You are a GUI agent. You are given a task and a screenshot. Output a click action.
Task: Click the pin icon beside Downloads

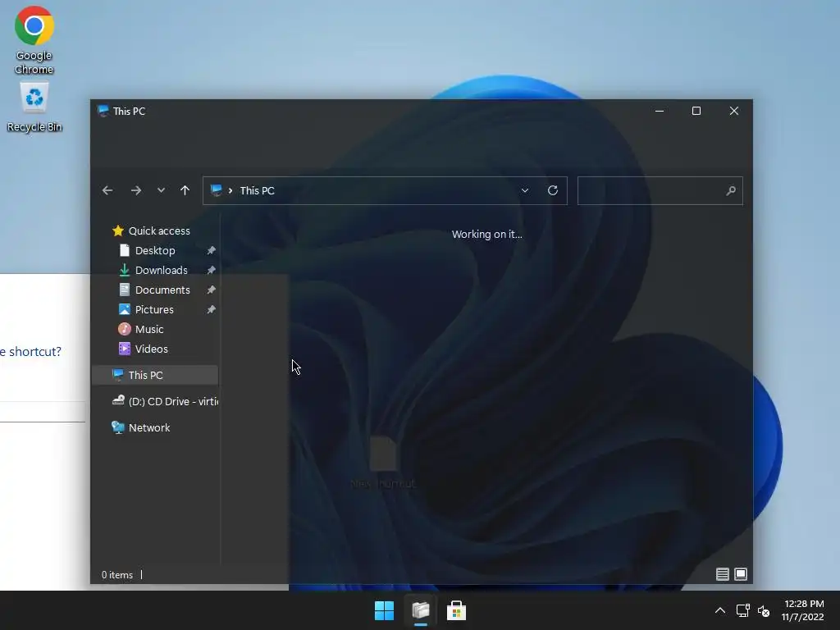[211, 271]
